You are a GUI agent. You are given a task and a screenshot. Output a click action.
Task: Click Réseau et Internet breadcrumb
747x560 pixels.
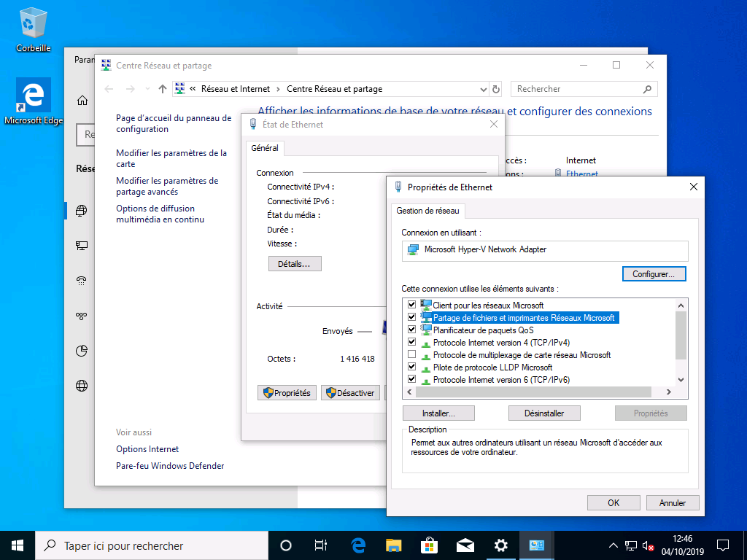[236, 89]
